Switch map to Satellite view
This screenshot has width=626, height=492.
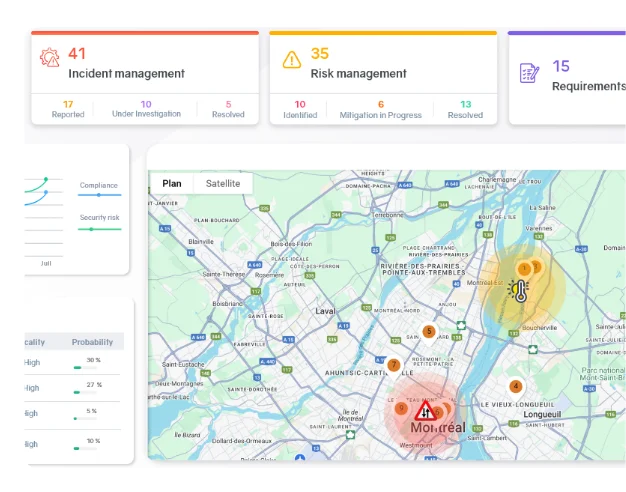223,184
